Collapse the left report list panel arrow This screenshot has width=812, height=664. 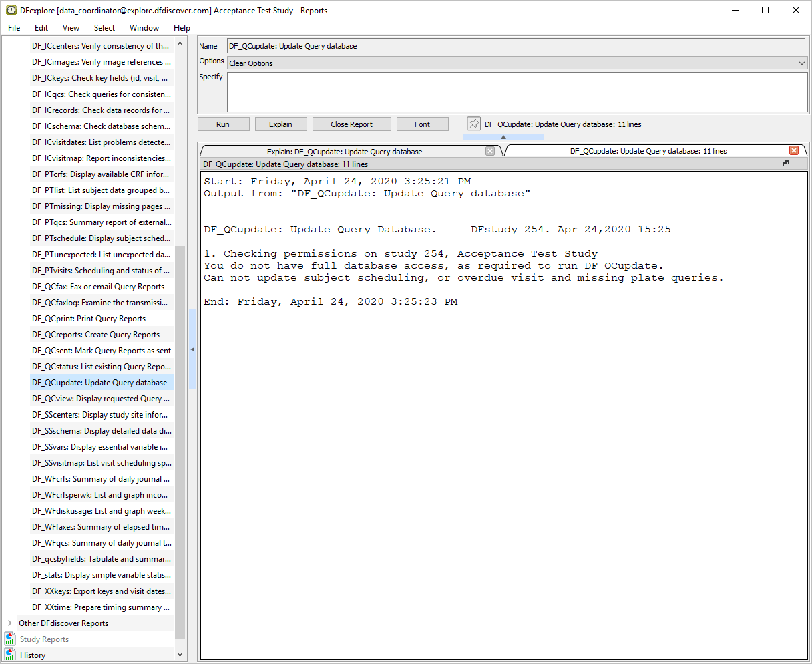click(192, 349)
